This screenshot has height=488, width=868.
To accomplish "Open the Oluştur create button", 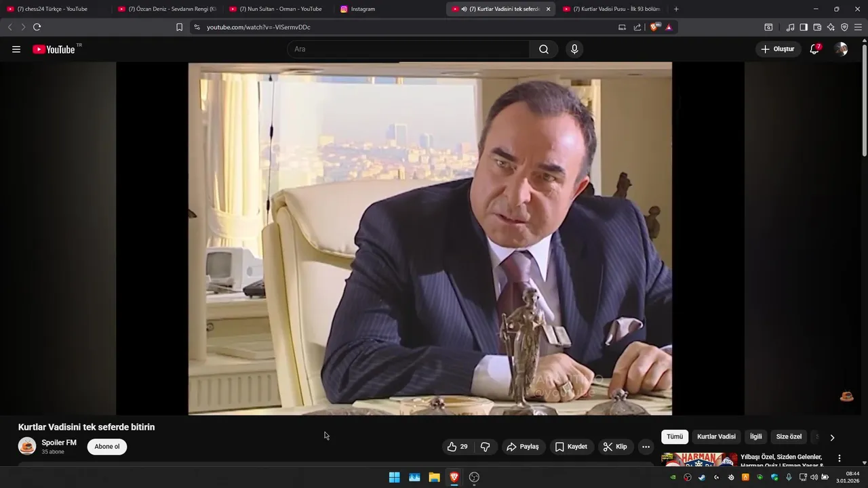I will 777,49.
